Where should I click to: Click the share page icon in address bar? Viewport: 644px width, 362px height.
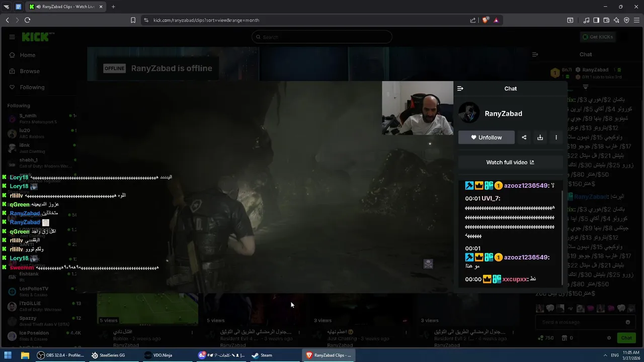click(x=473, y=20)
